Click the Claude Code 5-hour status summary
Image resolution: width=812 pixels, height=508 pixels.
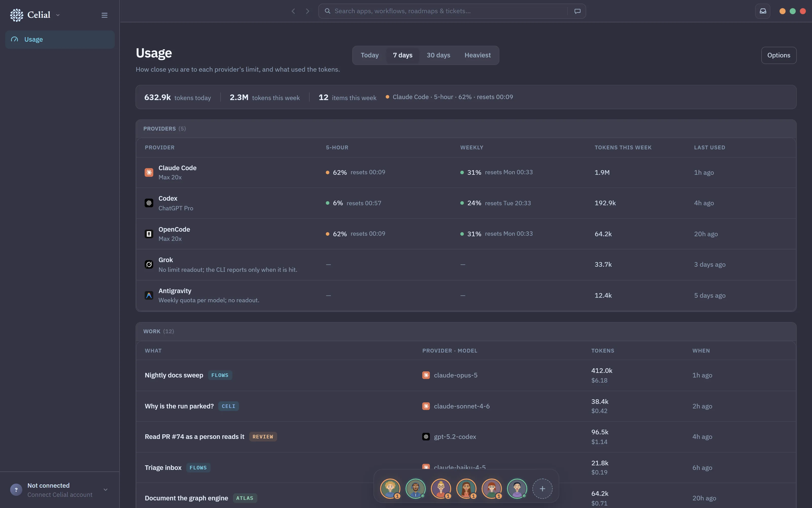[449, 97]
